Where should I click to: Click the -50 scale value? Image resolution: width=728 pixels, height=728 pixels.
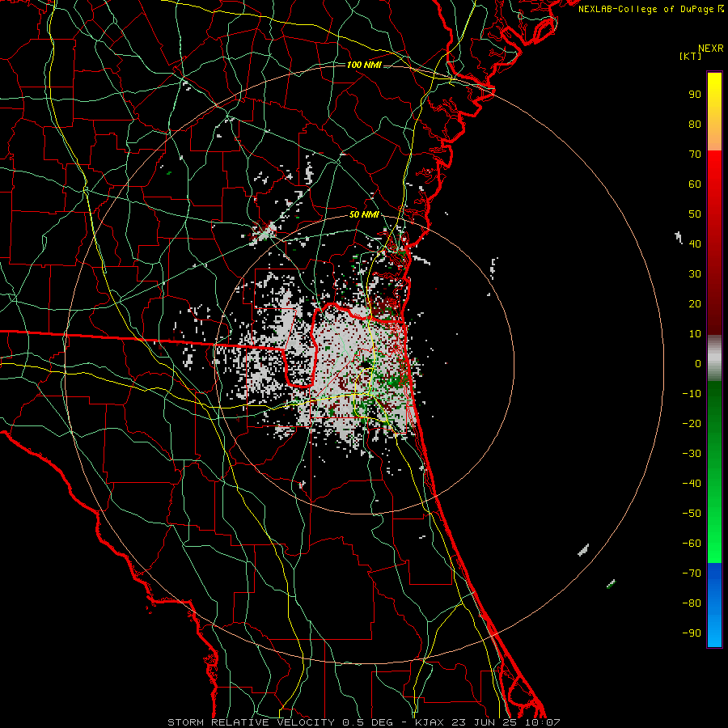coord(692,514)
